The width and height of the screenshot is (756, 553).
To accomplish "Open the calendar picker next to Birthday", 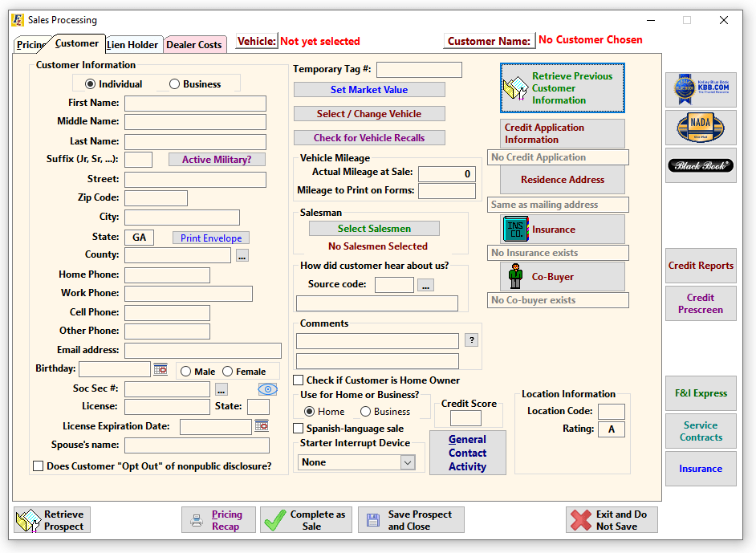I will click(x=161, y=369).
